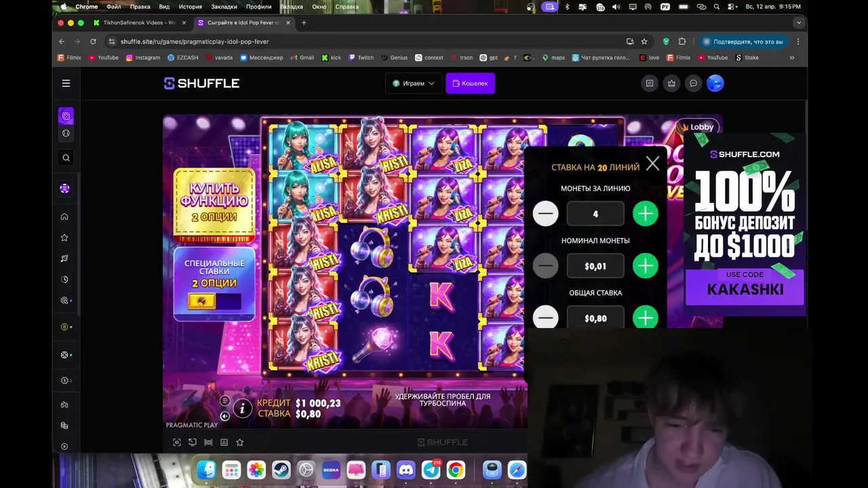Open Discord from the Dock
This screenshot has width=868, height=488.
click(406, 470)
